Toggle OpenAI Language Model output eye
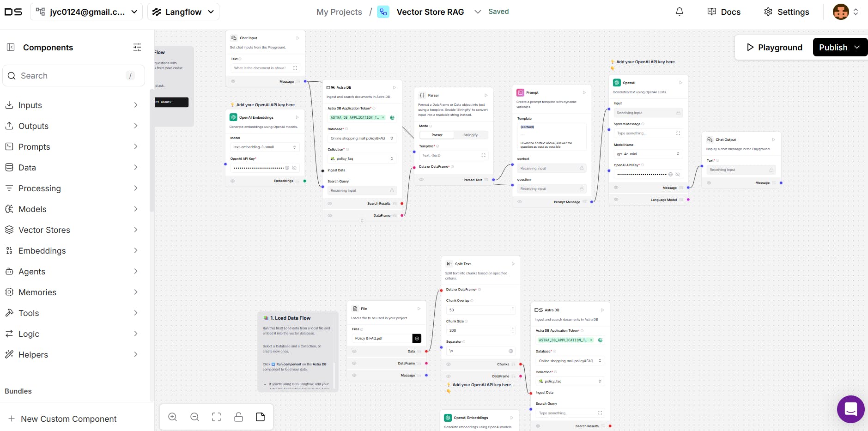Image resolution: width=868 pixels, height=431 pixels. [x=616, y=200]
